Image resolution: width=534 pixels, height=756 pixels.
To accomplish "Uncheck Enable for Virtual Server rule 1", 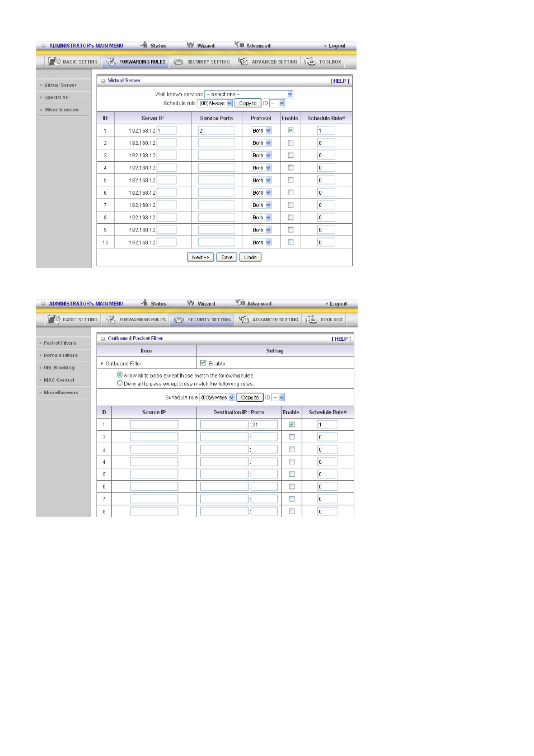I will pyautogui.click(x=291, y=130).
